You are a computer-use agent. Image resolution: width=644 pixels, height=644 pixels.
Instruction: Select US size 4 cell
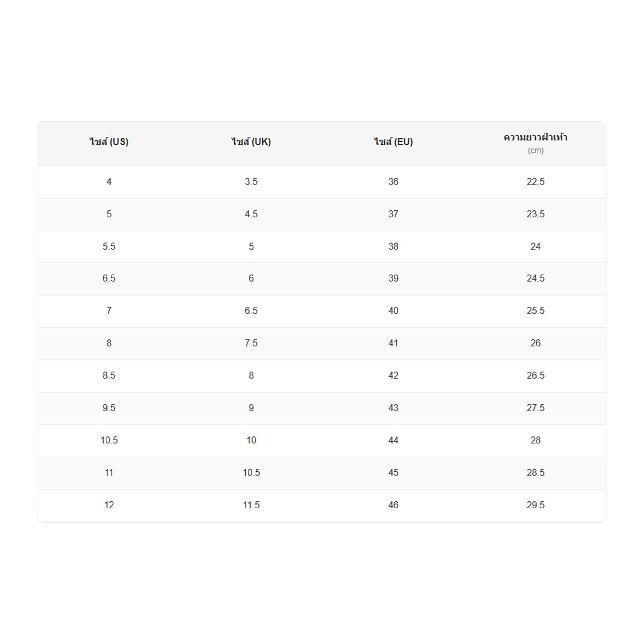(x=109, y=182)
